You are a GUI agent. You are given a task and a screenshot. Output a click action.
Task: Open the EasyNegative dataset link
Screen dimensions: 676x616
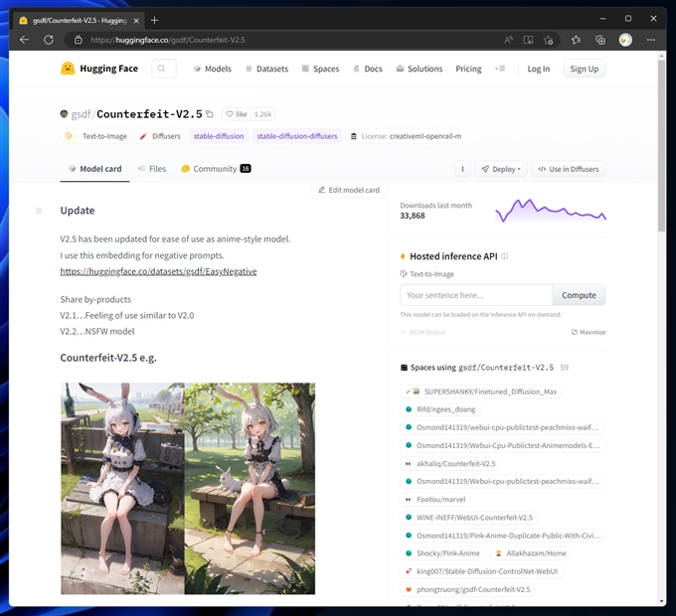tap(158, 271)
